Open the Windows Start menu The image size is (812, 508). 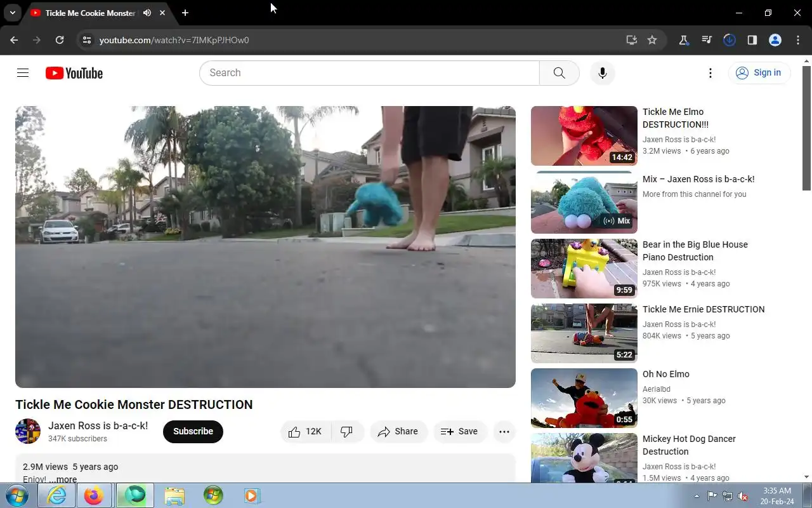pos(17,495)
